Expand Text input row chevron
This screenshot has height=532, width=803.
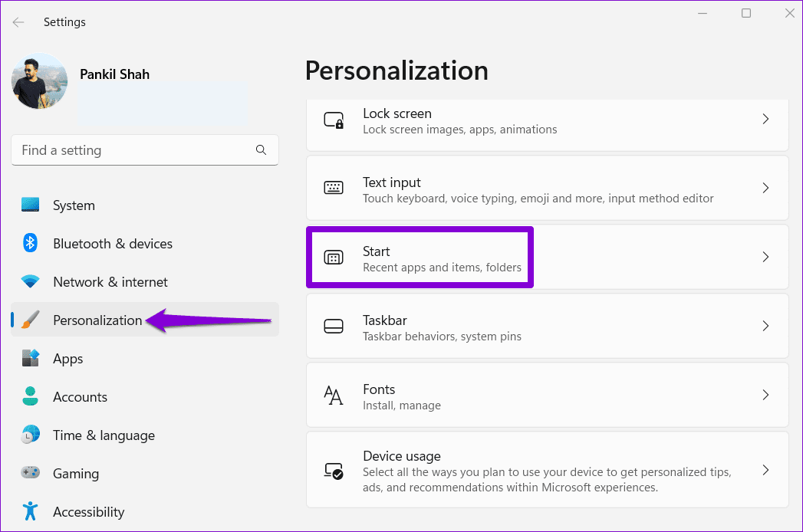click(x=765, y=189)
